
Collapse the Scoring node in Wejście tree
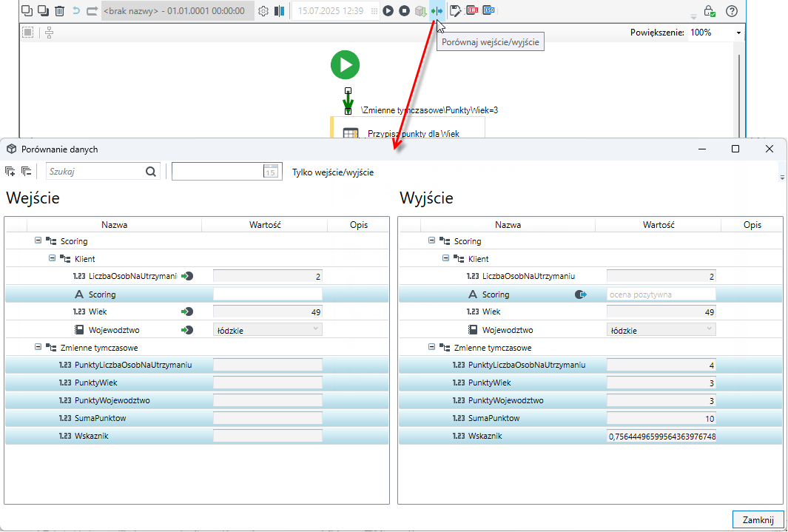click(x=38, y=240)
